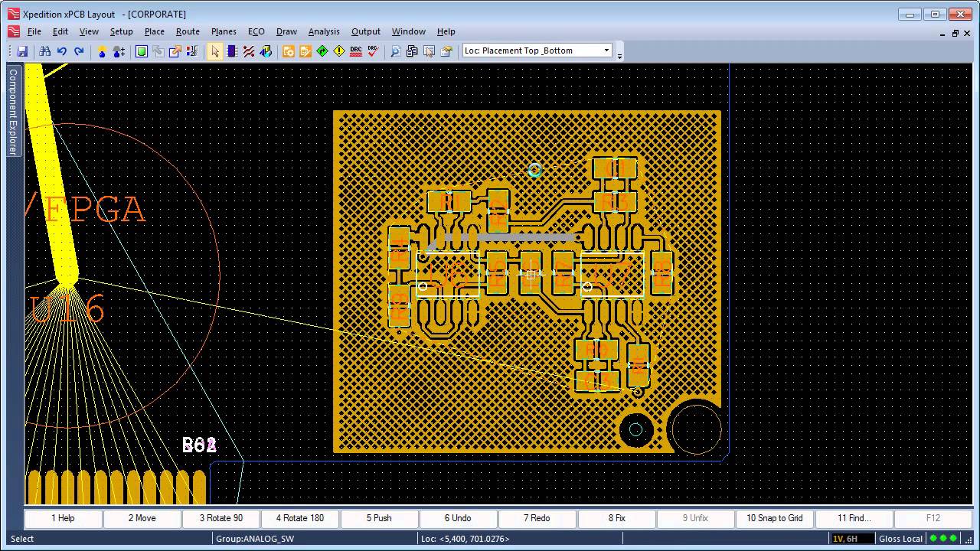980x551 pixels.
Task: Click the export arrow icon in toolbar
Action: pyautogui.click(x=175, y=51)
